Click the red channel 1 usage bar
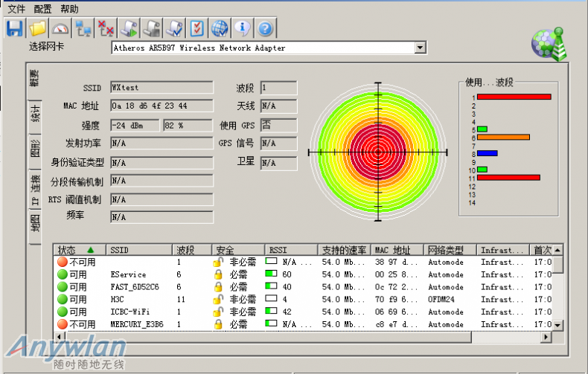 [x=514, y=97]
